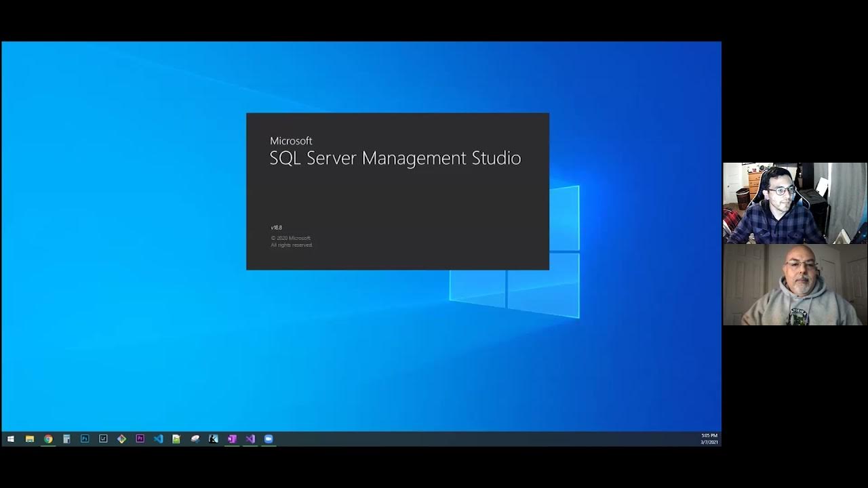This screenshot has height=488, width=868.
Task: Launch Lightroom from the taskbar
Action: point(103,439)
